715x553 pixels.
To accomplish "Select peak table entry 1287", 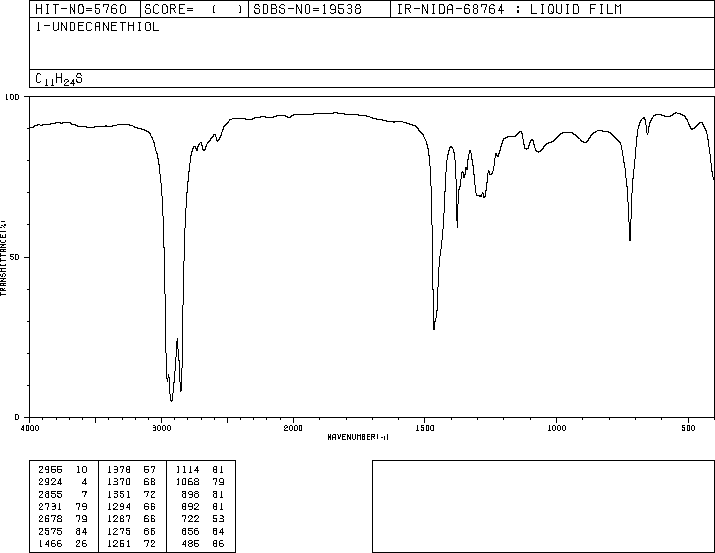I will [x=119, y=519].
